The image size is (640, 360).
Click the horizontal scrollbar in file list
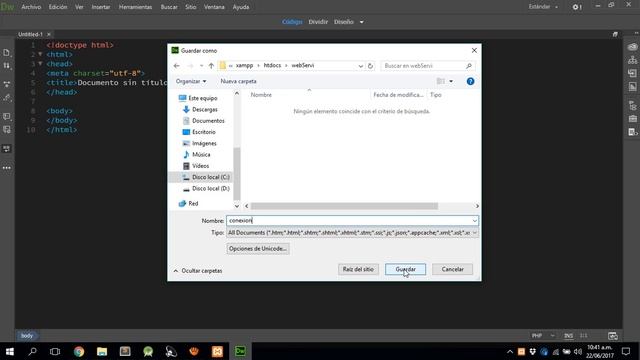tap(344, 206)
